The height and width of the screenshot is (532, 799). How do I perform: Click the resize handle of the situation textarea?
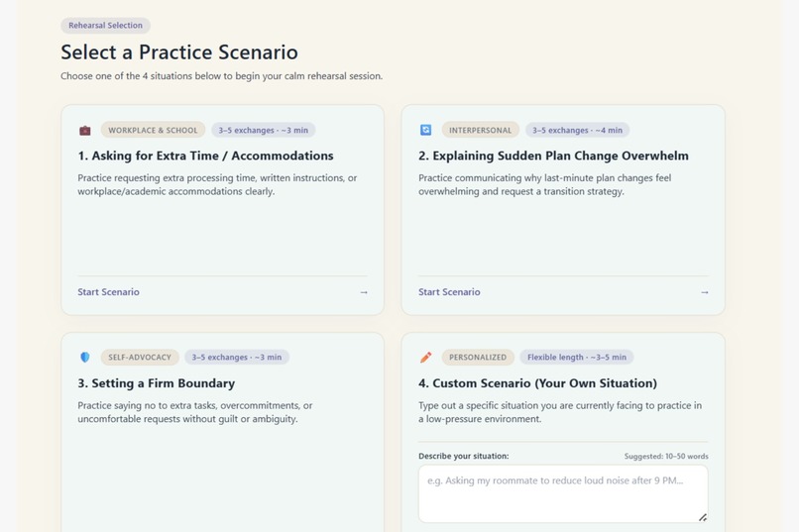click(703, 517)
